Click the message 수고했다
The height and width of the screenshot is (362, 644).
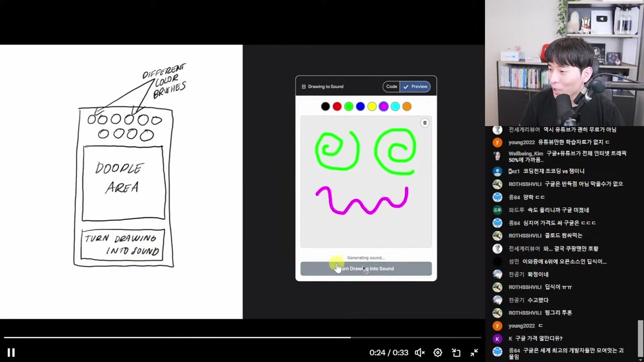click(x=538, y=300)
